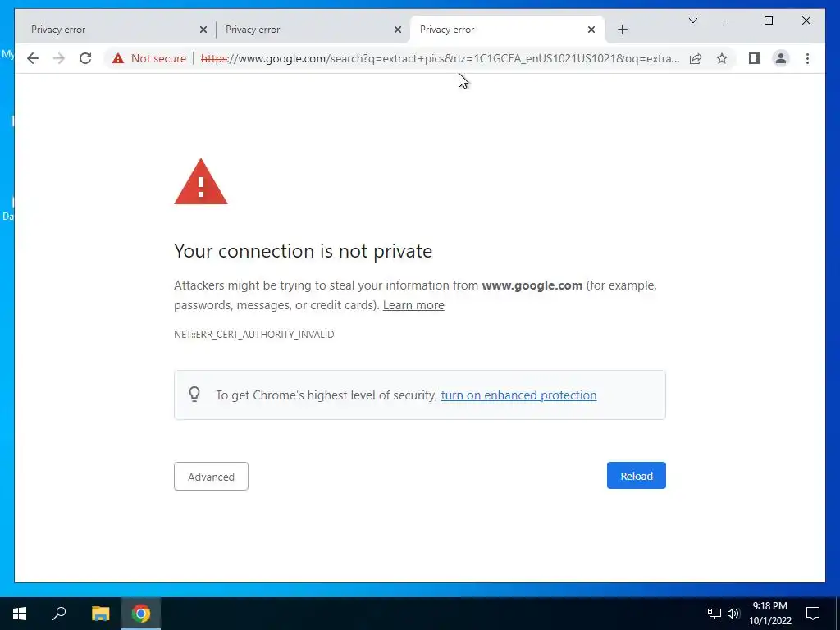Open a new tab with the plus button
This screenshot has width=840, height=630.
[x=622, y=30]
